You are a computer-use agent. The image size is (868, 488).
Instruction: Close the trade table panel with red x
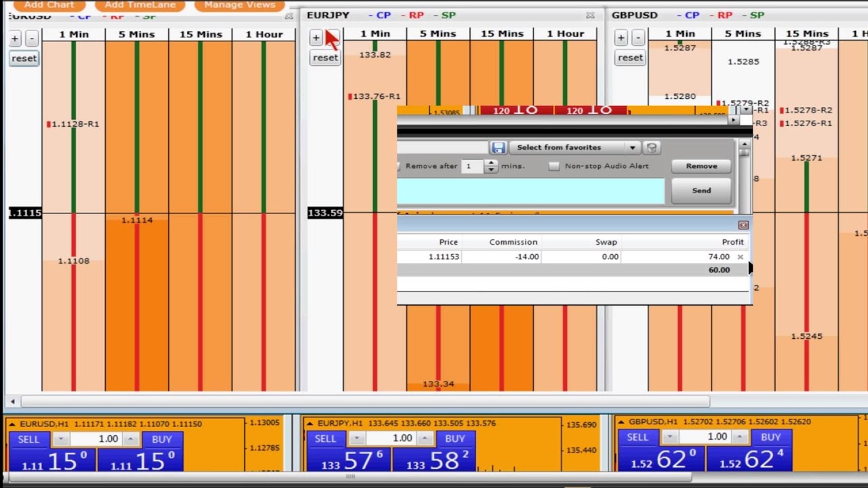point(743,225)
